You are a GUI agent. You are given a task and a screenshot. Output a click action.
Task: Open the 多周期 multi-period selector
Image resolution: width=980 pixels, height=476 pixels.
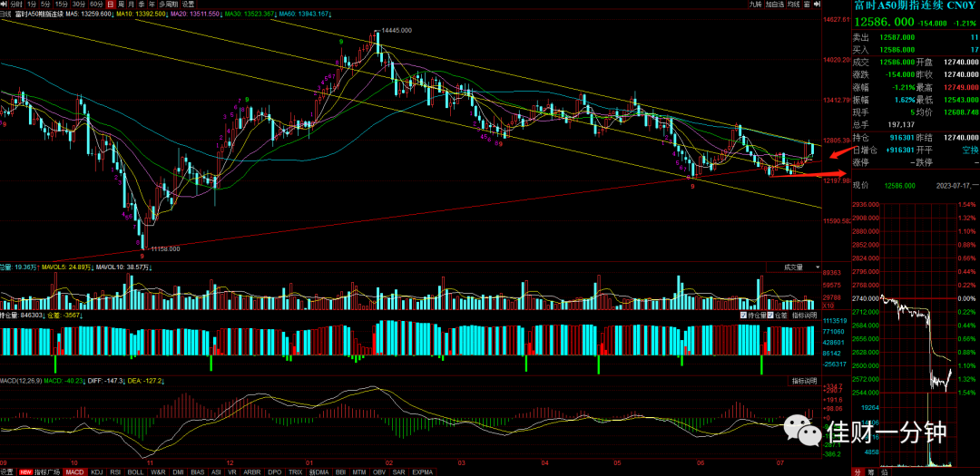coord(168,4)
